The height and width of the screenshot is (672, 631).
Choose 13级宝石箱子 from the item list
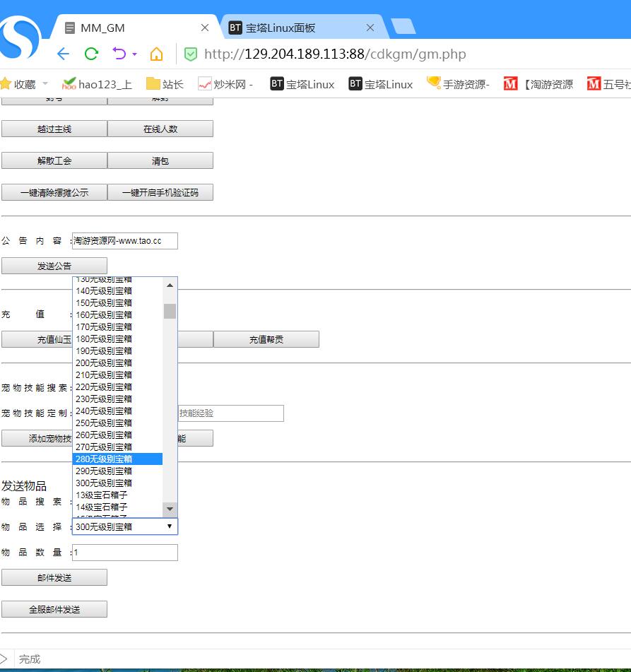pos(117,495)
